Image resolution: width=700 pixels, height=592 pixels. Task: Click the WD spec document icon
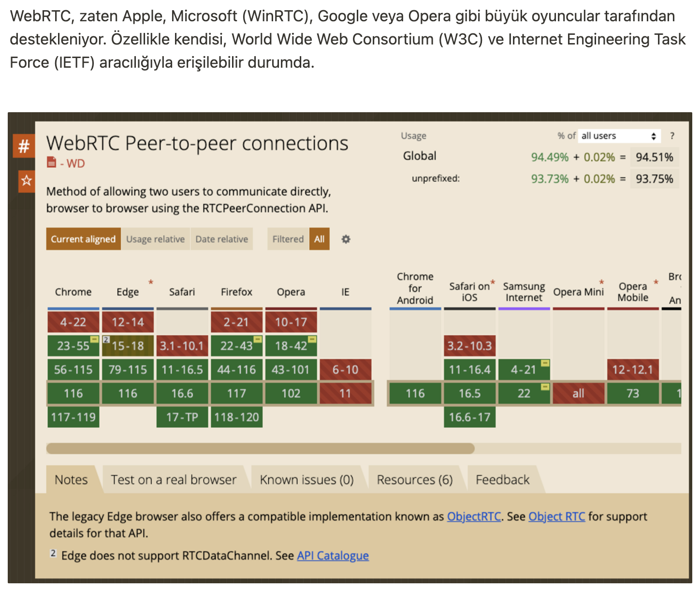51,163
